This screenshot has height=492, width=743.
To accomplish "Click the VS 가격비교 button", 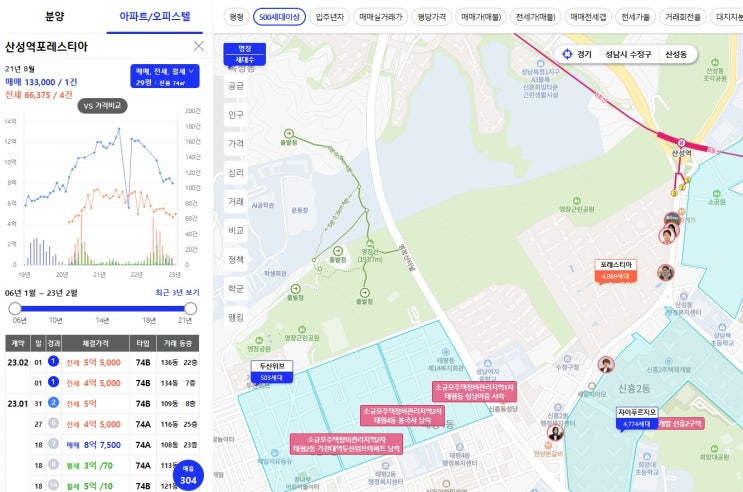I will (x=102, y=106).
